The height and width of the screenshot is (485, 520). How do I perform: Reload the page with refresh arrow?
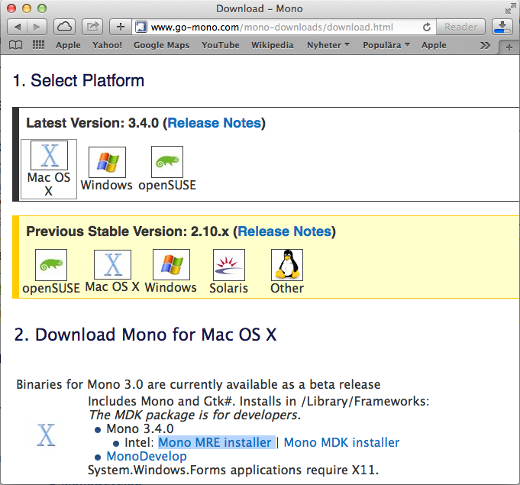[426, 27]
